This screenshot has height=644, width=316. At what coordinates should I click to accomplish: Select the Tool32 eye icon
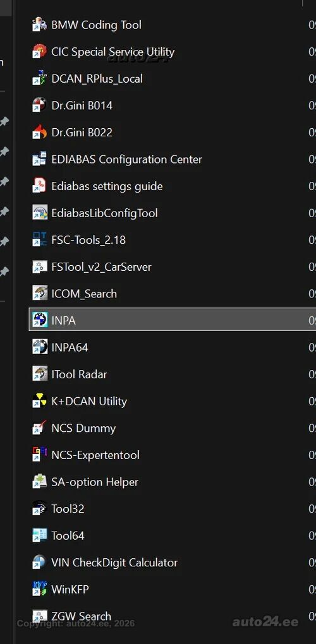39,508
